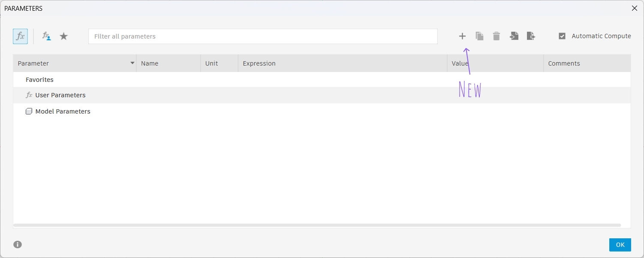Select the fx all-parameters filter icon
The width and height of the screenshot is (644, 258).
click(20, 36)
